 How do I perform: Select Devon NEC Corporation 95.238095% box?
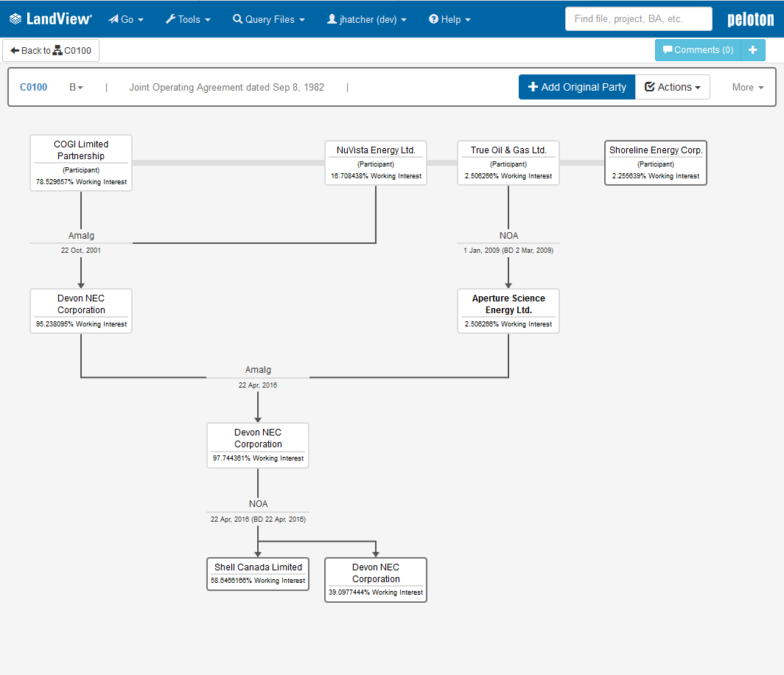point(81,310)
